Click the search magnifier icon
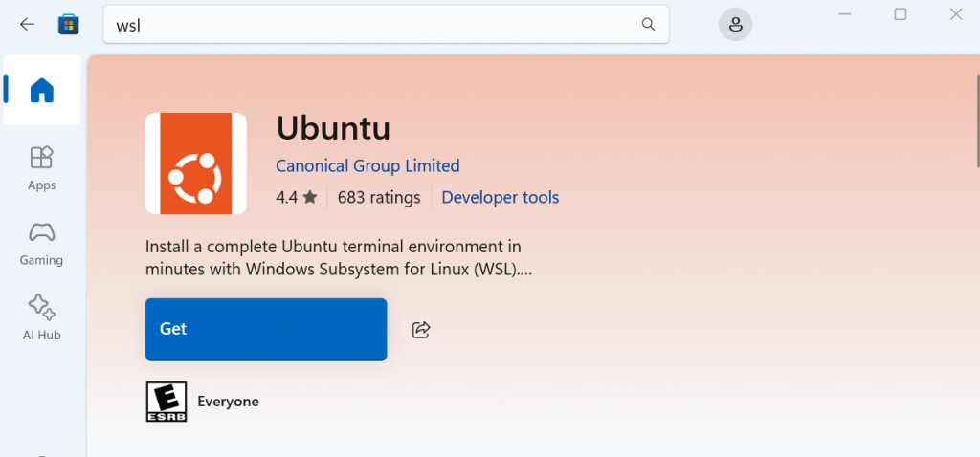This screenshot has height=457, width=980. [648, 24]
